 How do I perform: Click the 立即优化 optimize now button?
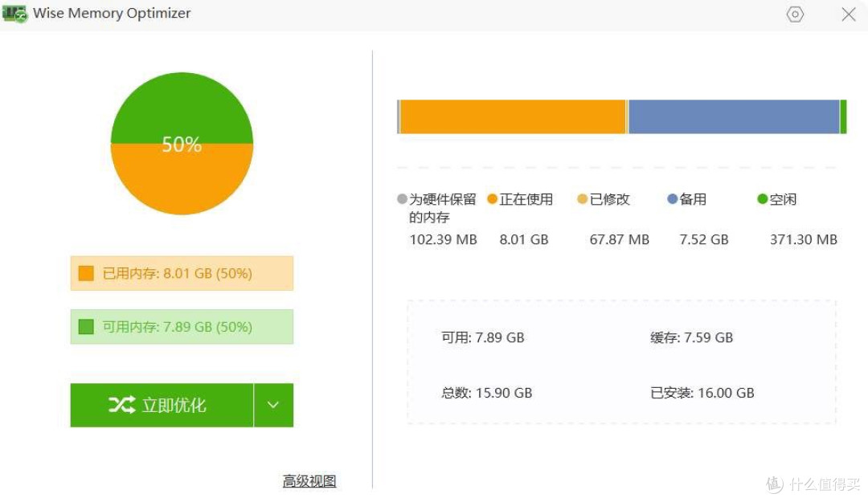(x=162, y=405)
